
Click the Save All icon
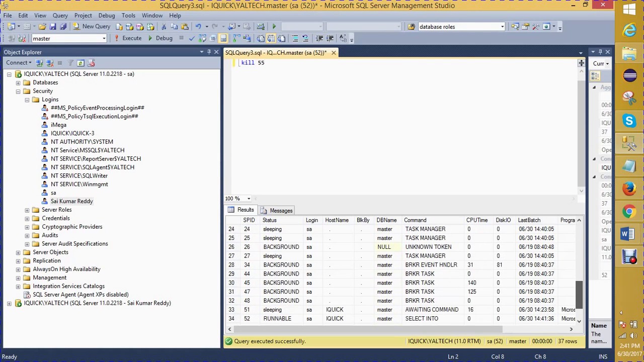[x=63, y=27]
